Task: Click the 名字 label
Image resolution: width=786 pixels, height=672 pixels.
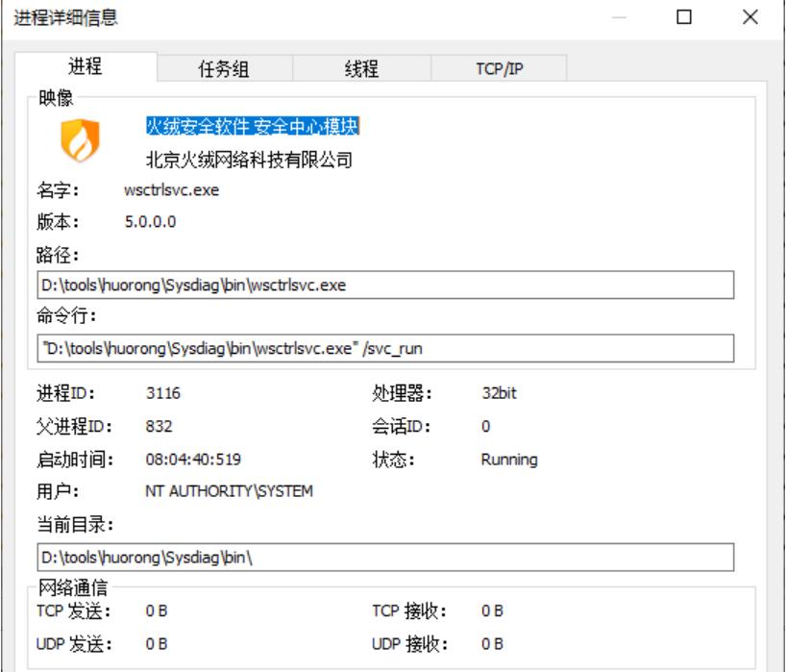Action: coord(58,190)
